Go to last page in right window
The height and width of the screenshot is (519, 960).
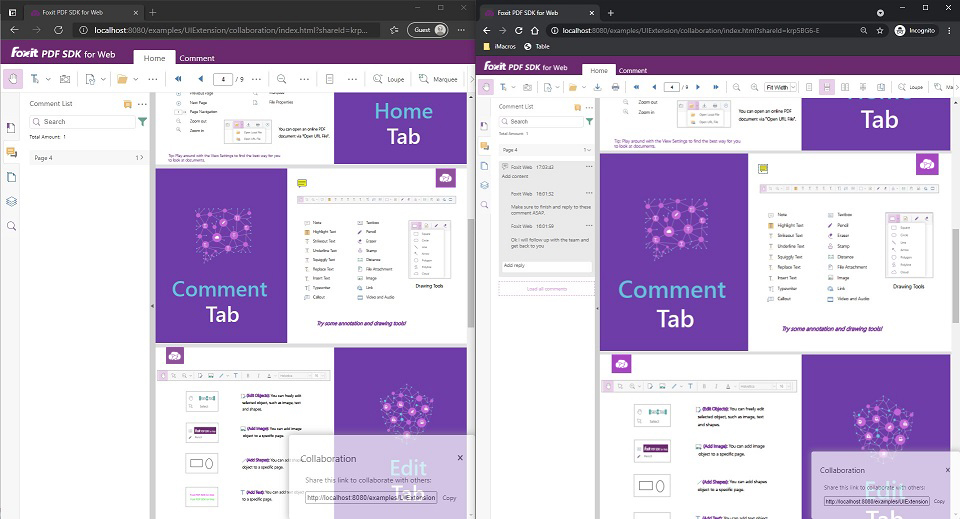(x=716, y=88)
